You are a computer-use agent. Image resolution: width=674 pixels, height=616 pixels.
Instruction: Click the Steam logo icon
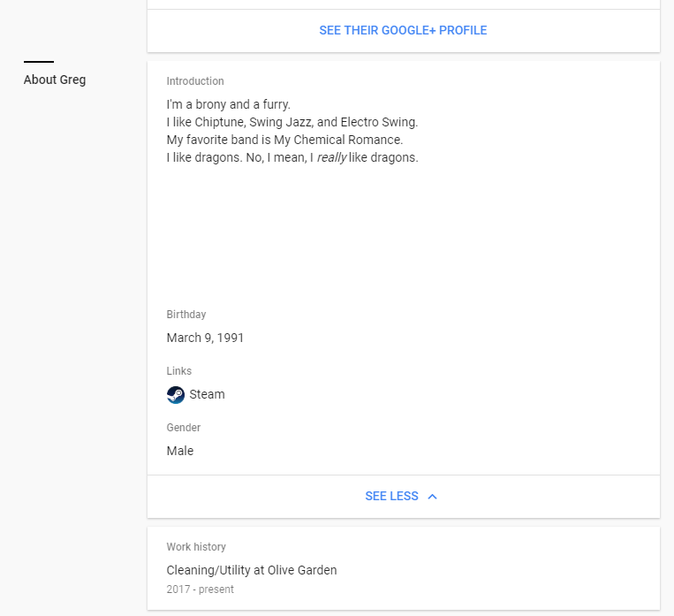click(x=176, y=395)
